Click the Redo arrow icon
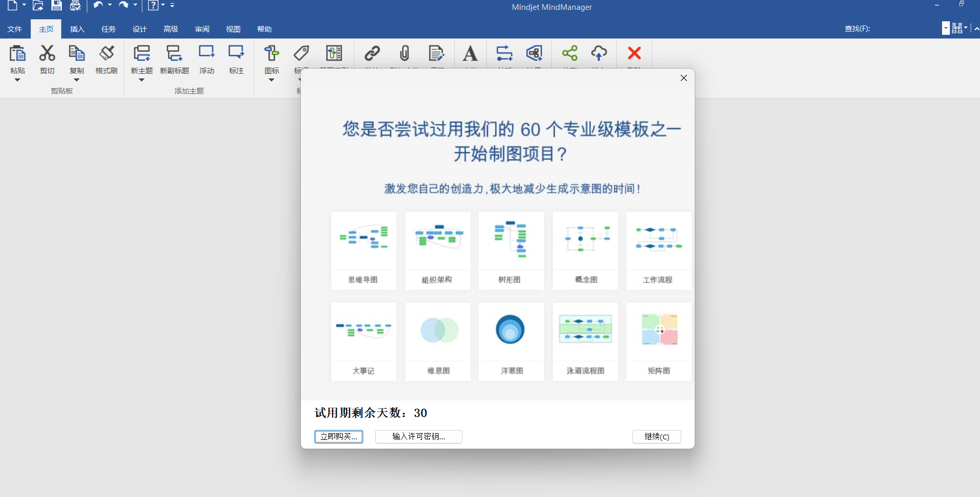 point(124,5)
